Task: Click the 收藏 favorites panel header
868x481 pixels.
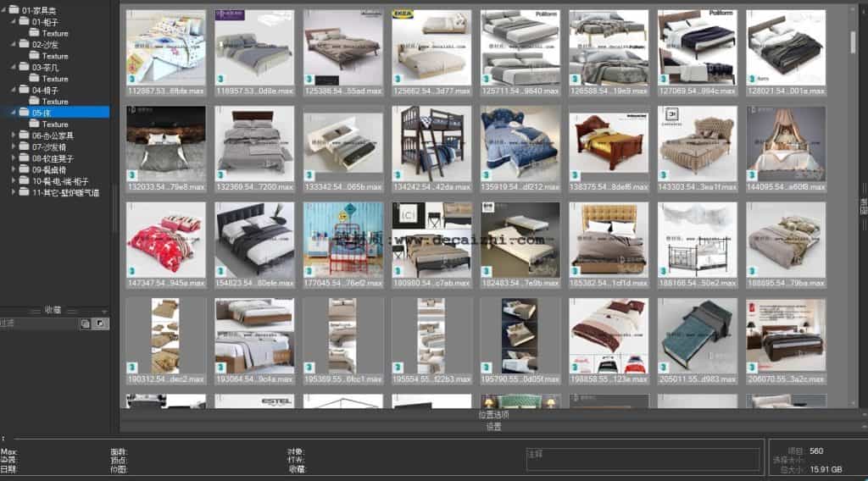Action: point(54,309)
